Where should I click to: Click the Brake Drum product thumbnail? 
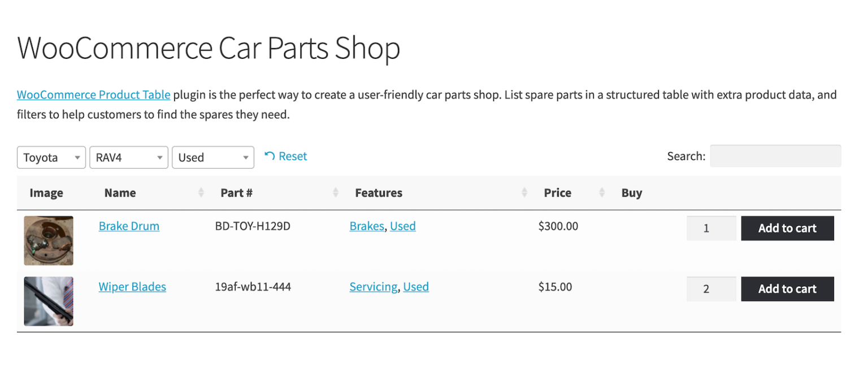click(48, 240)
